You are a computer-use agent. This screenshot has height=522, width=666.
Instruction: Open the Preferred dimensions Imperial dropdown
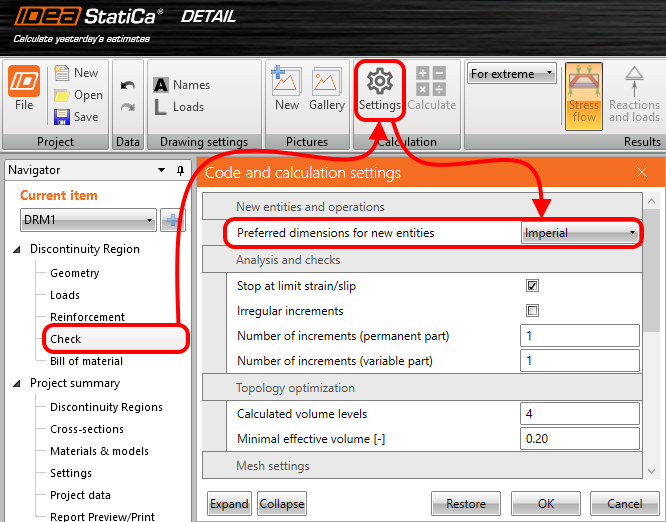[580, 233]
